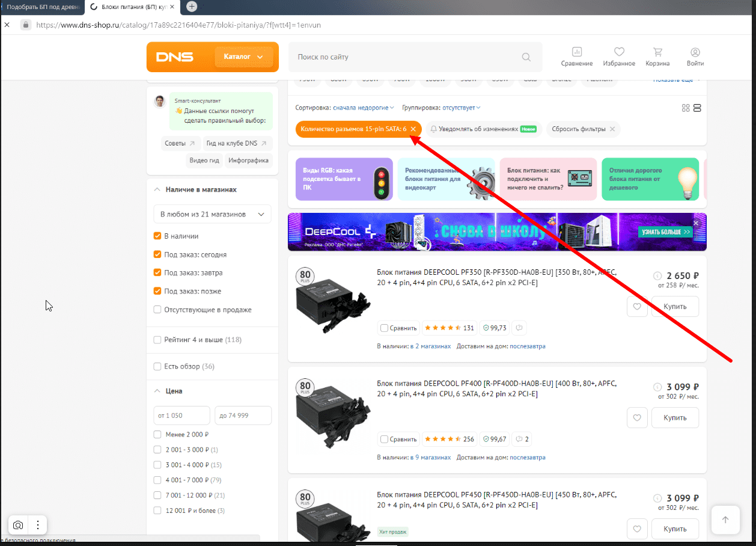This screenshot has width=756, height=546.
Task: Uncheck Под заказ: завтра
Action: (x=157, y=272)
